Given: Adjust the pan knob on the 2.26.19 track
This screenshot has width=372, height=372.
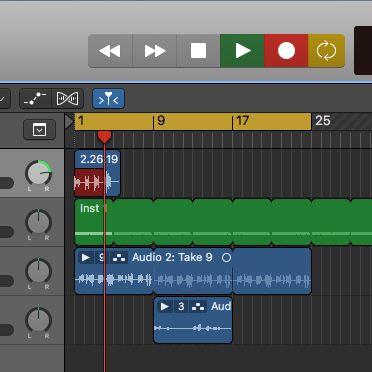Looking at the screenshot, I should pos(39,173).
